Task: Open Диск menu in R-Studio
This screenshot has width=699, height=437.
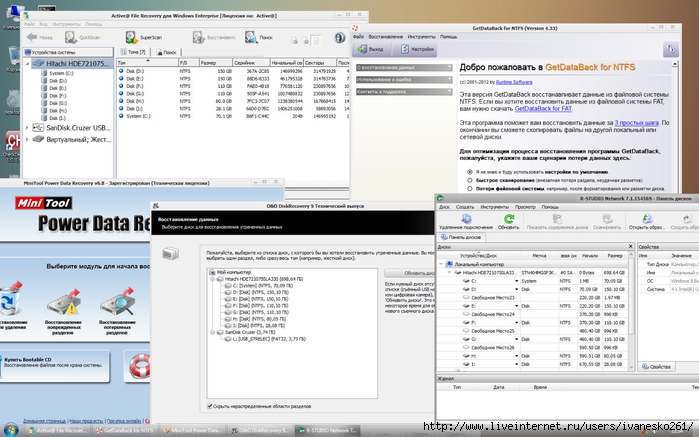Action: [x=444, y=207]
